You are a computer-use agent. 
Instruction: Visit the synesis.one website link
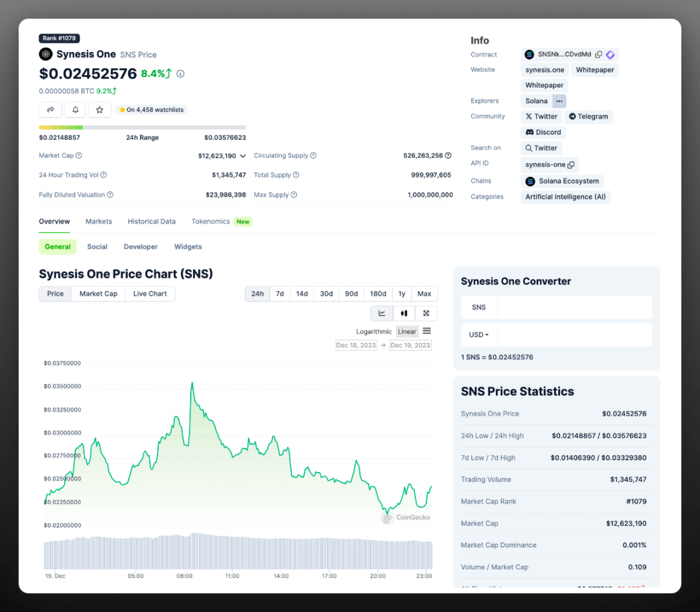[544, 70]
